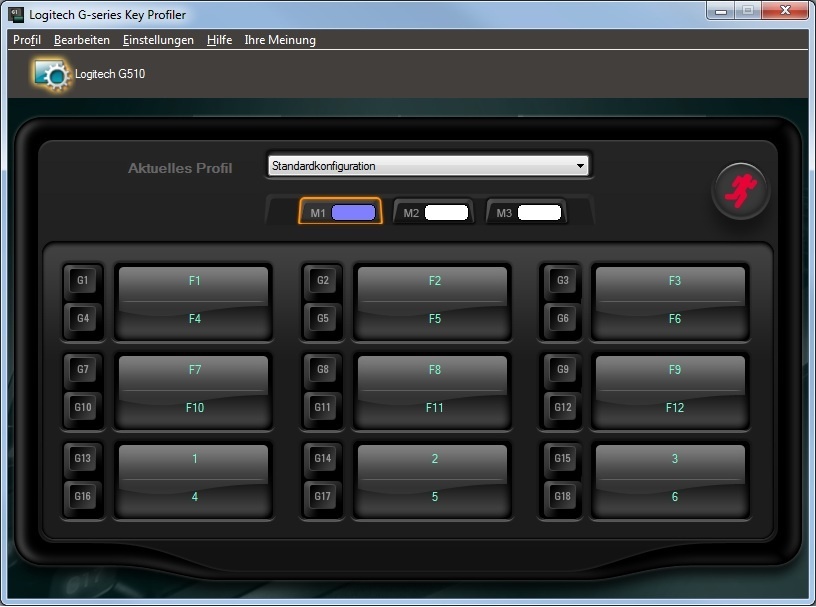816x607 pixels.
Task: Open the white M3 color swatch
Action: tap(540, 212)
